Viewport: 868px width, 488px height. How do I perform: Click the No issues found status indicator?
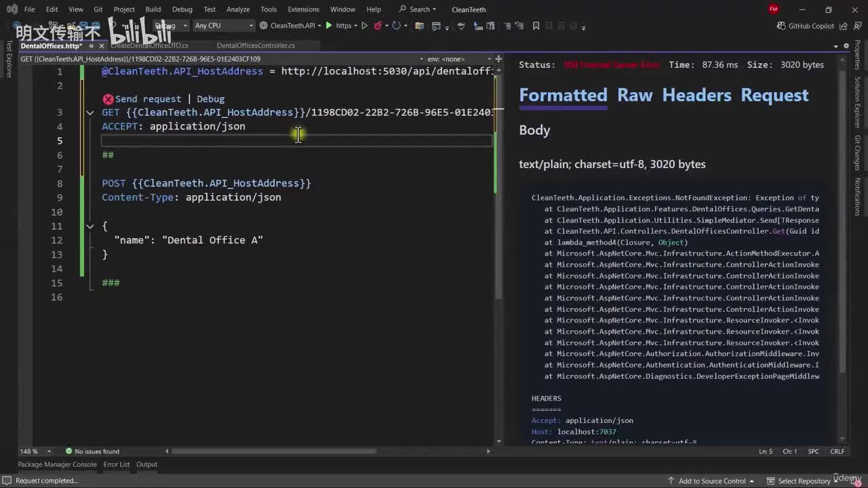pos(92,451)
